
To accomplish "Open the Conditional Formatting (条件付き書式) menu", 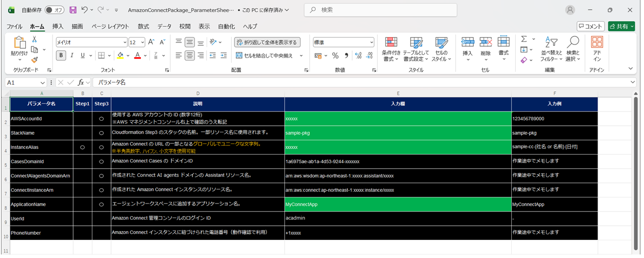I will pyautogui.click(x=391, y=49).
